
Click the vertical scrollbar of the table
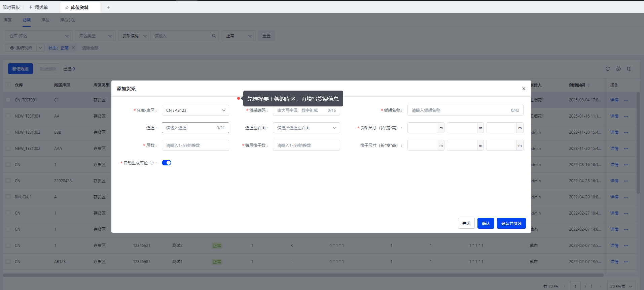638,143
